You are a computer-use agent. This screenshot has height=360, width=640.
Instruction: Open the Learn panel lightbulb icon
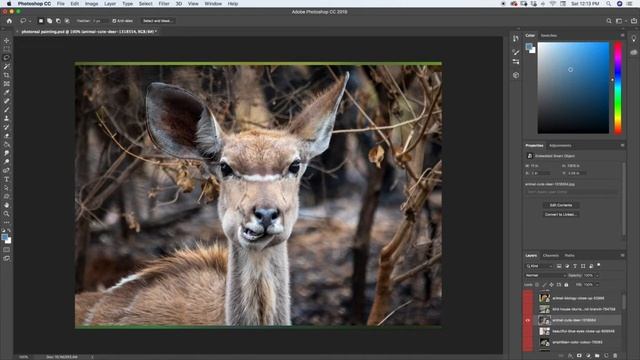click(634, 38)
